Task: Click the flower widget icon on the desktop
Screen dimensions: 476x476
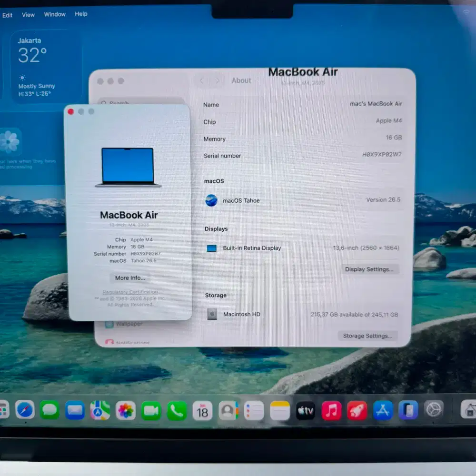Action: point(10,141)
